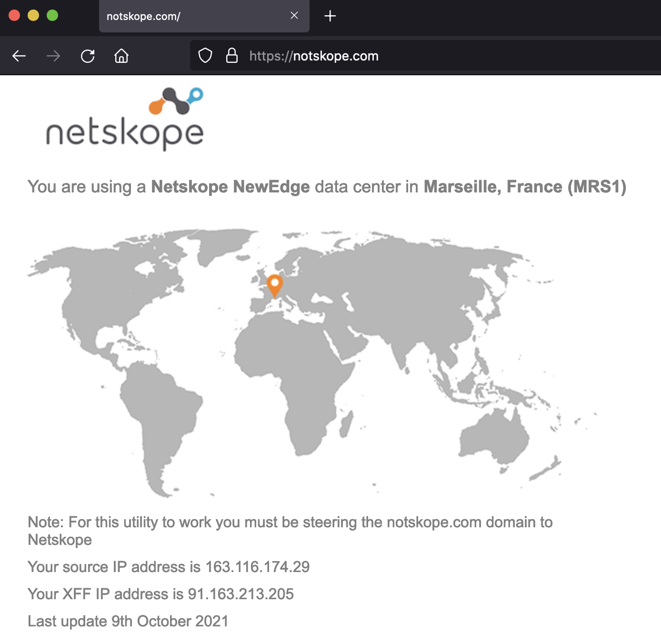
Task: Click the forward navigation arrow
Action: pos(53,56)
